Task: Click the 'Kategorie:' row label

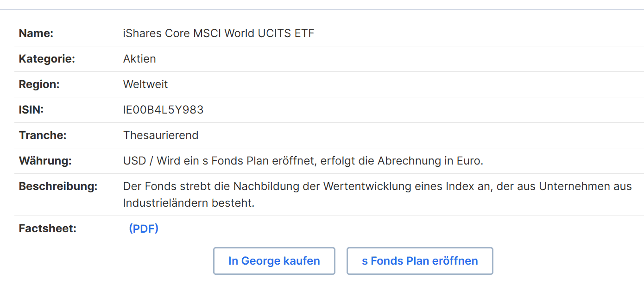Action: 47,59
